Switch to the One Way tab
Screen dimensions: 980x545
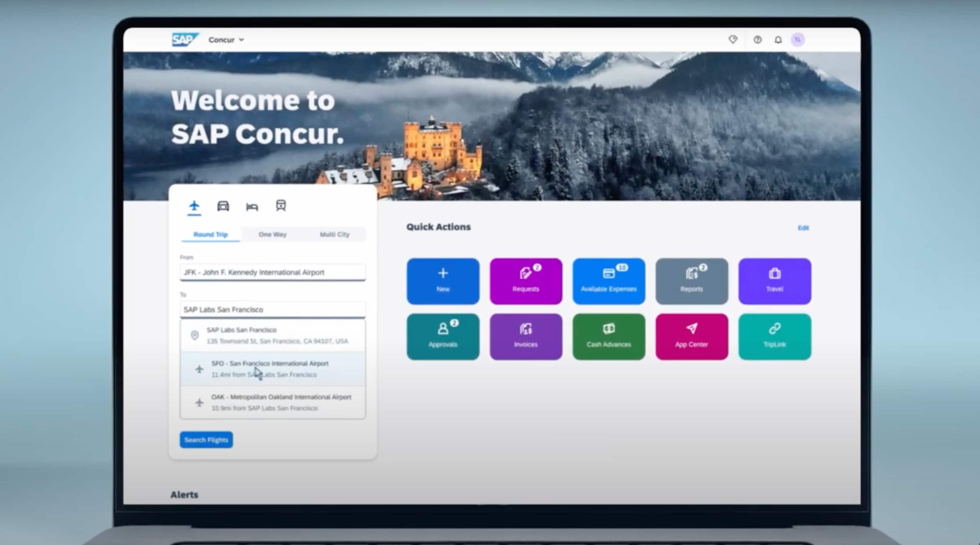pos(272,234)
